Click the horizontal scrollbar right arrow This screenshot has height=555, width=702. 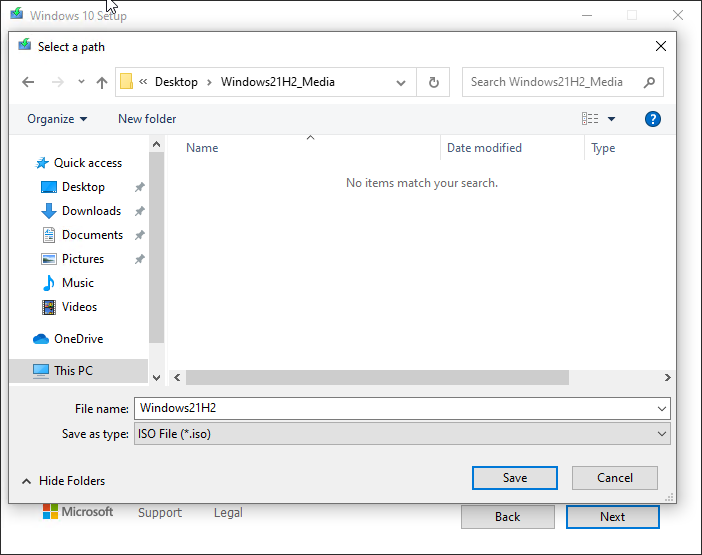(x=668, y=377)
